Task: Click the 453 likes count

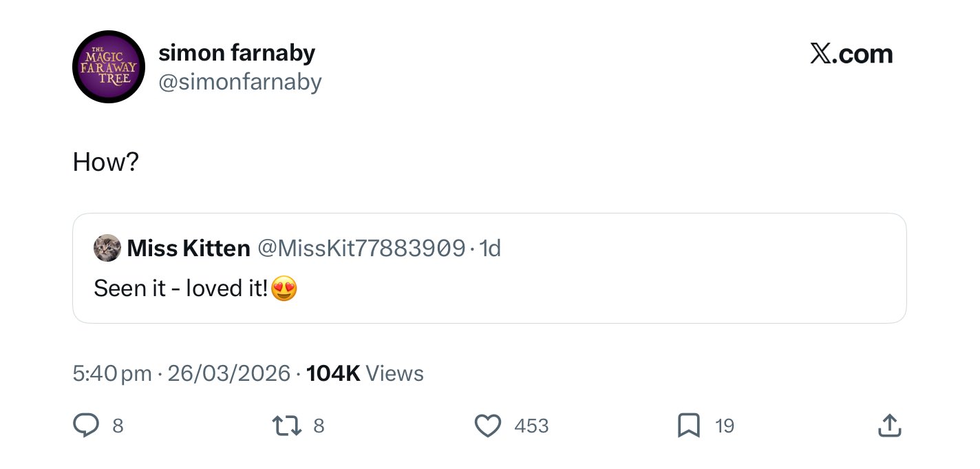Action: pyautogui.click(x=531, y=426)
